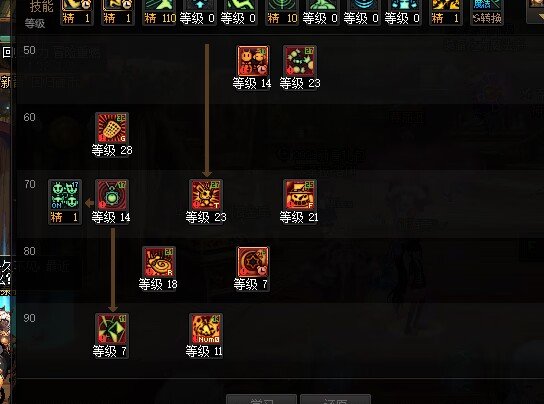Open the dropdown arrow at top-right corner

pyautogui.click(x=536, y=10)
